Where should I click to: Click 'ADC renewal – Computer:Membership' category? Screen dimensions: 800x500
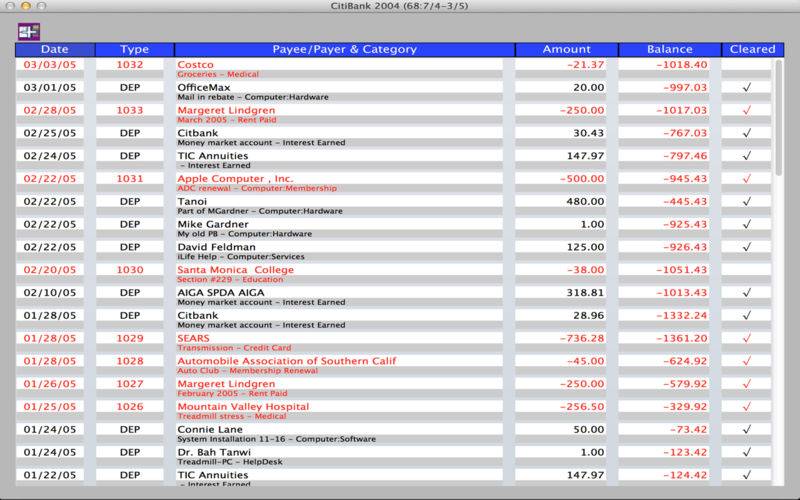[257, 188]
